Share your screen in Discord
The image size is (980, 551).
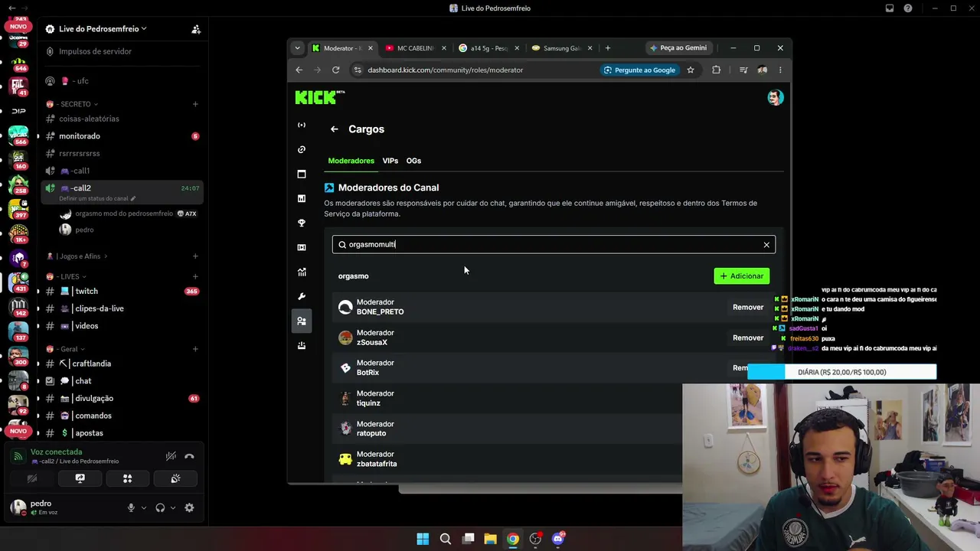click(x=80, y=478)
